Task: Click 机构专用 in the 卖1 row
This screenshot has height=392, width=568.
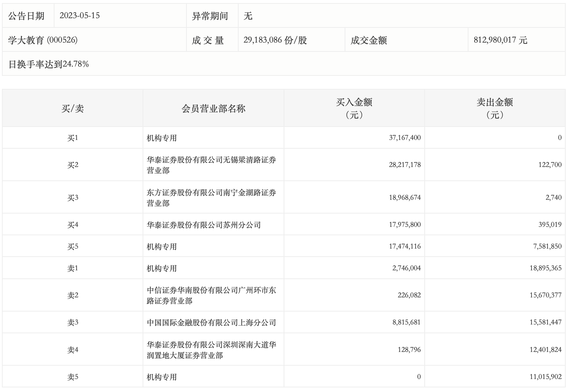Action: click(x=162, y=268)
